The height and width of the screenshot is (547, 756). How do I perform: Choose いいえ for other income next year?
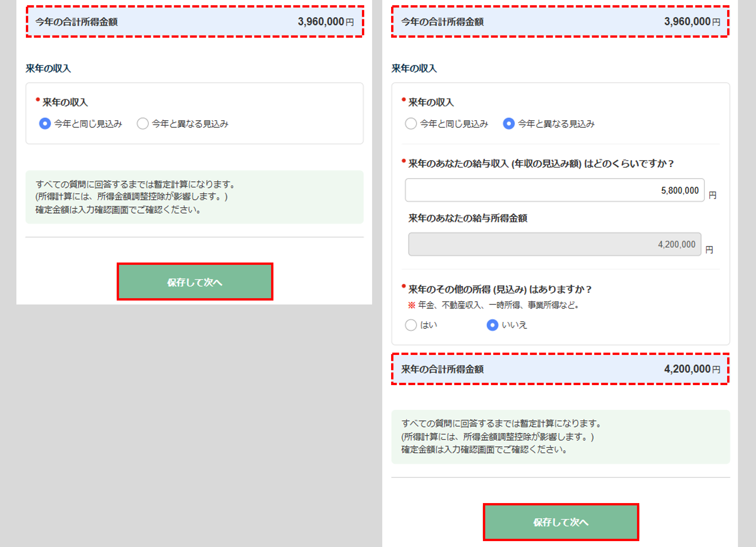tap(492, 325)
